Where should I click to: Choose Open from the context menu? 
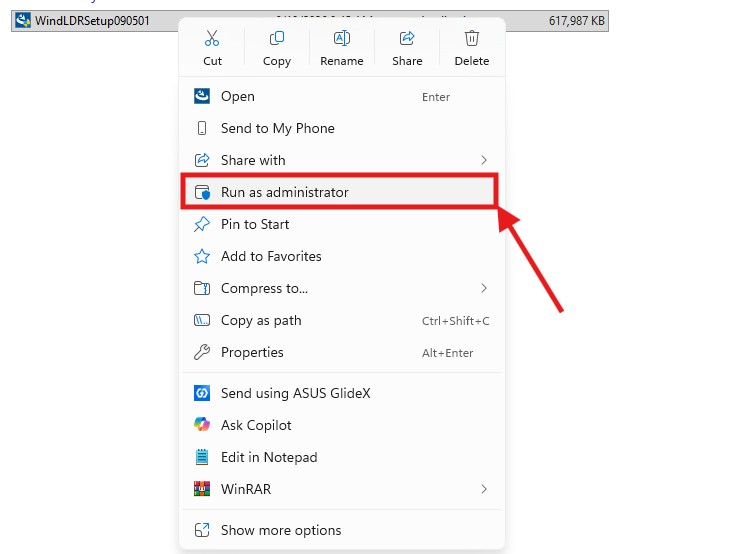point(342,96)
